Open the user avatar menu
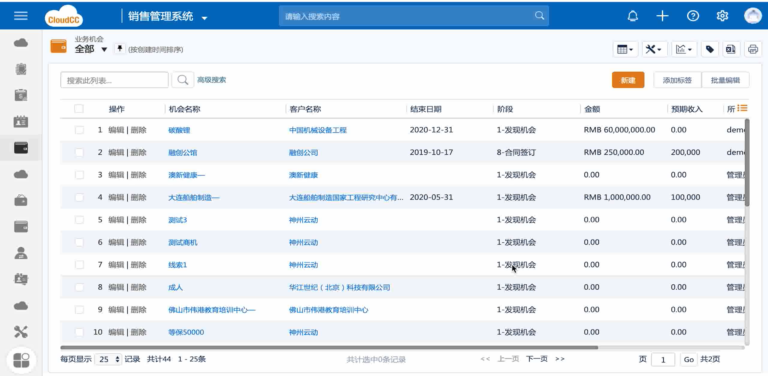This screenshot has width=768, height=376. [x=753, y=16]
